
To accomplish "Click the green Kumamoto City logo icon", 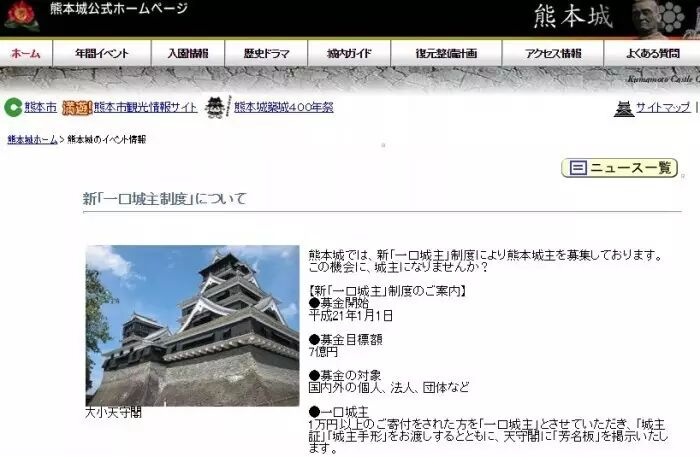I will point(13,108).
